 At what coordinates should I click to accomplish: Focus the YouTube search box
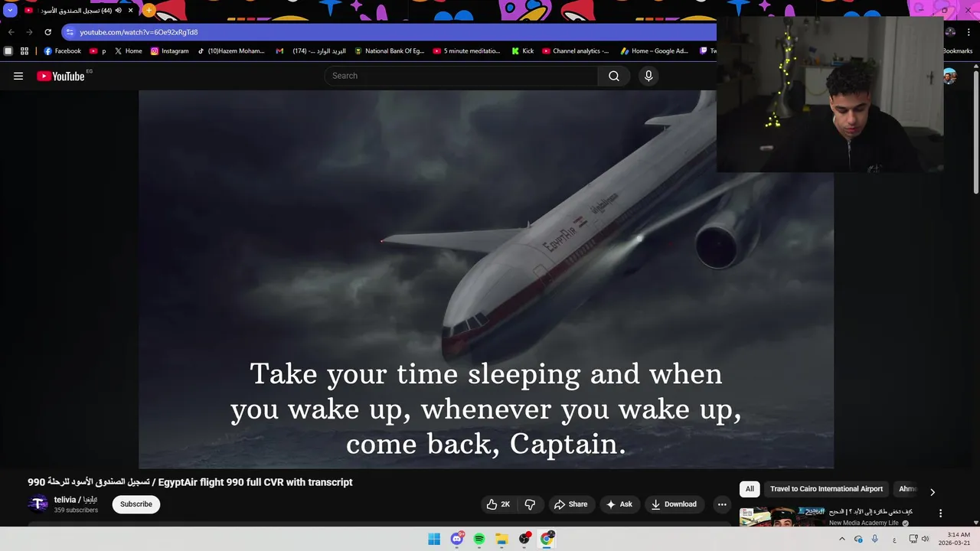click(462, 76)
